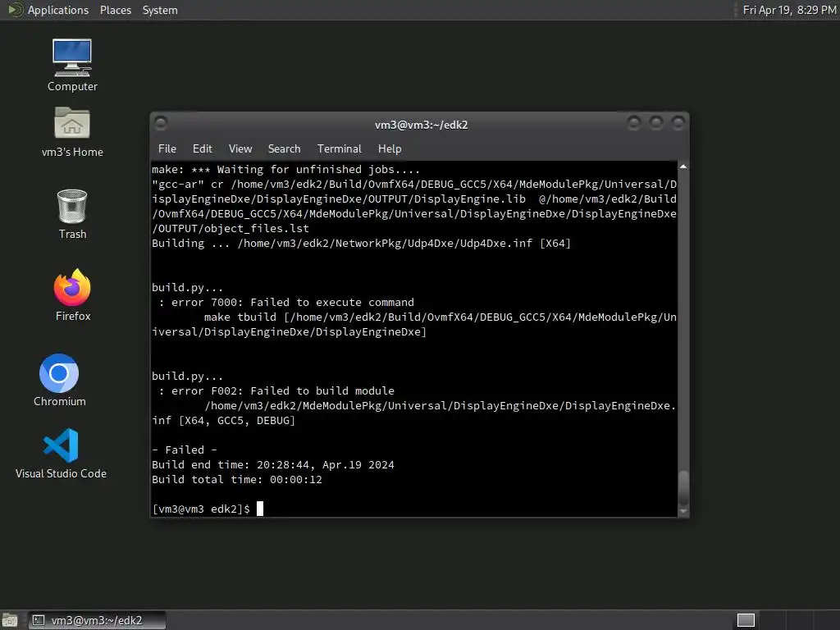Open the Search menu in the terminal

284,149
